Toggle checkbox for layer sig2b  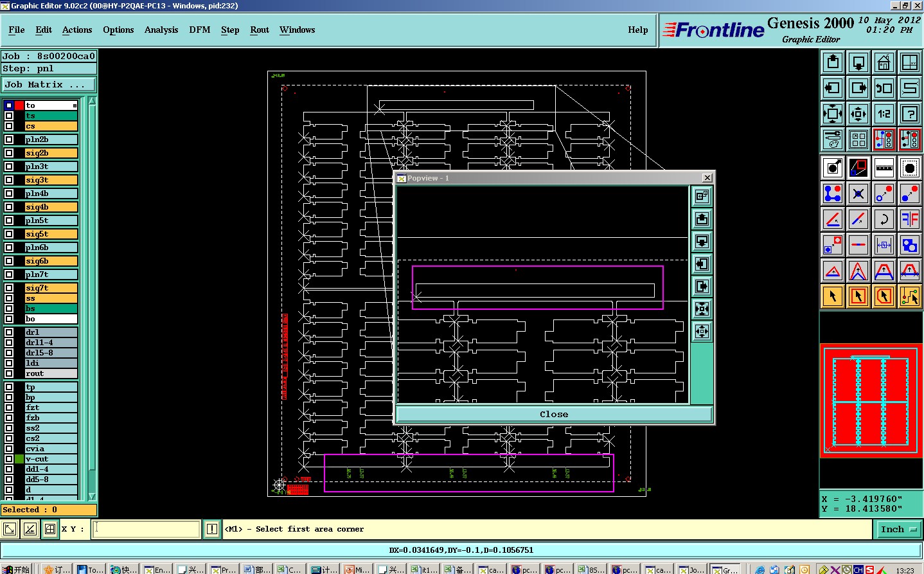pyautogui.click(x=9, y=153)
